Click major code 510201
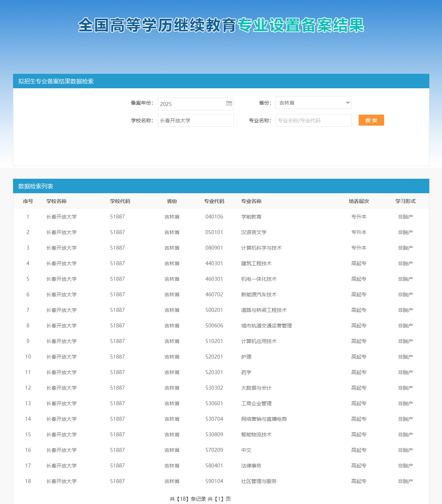Screen dimensions: 442x504 214,341
